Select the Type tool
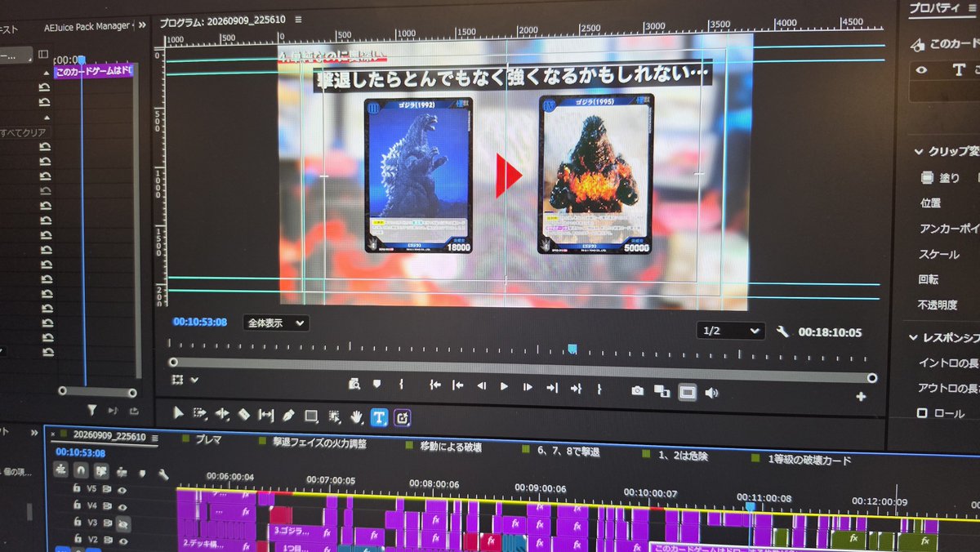 pyautogui.click(x=378, y=417)
